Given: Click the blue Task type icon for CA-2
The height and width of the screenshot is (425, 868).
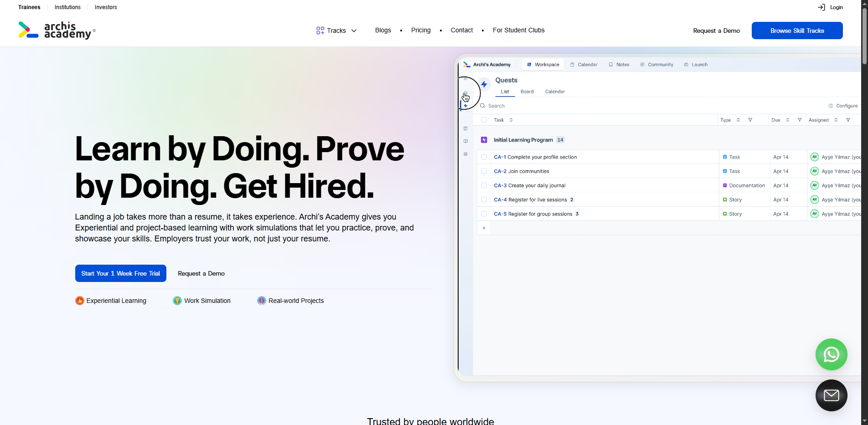Looking at the screenshot, I should click(x=725, y=171).
